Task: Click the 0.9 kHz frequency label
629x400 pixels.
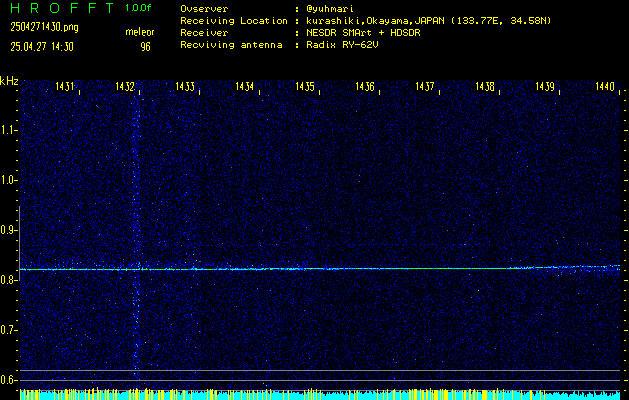Action: (7, 230)
